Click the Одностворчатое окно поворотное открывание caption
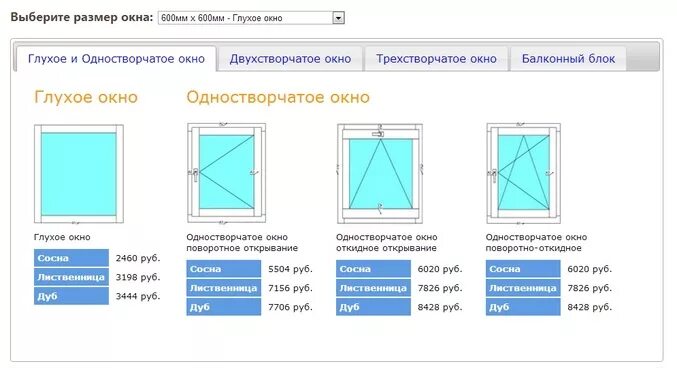The image size is (677, 368). (242, 242)
